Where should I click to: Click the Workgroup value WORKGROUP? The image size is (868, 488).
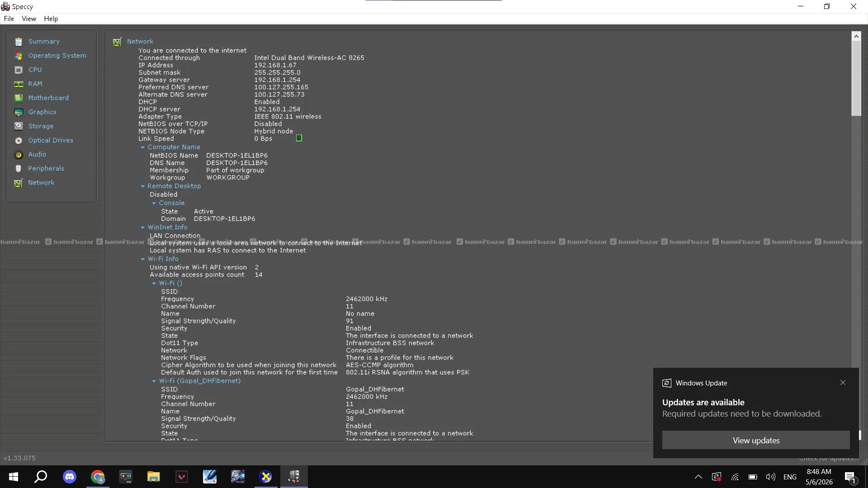coord(228,178)
